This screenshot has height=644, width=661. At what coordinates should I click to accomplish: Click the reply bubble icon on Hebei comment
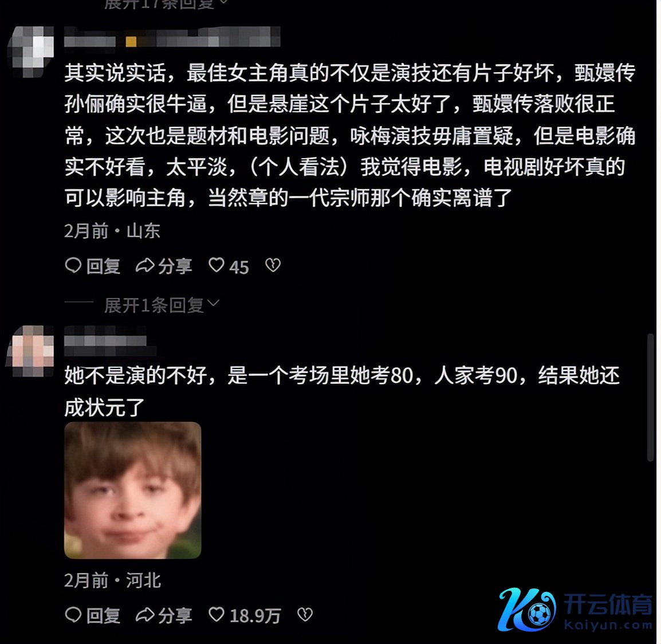click(x=73, y=615)
